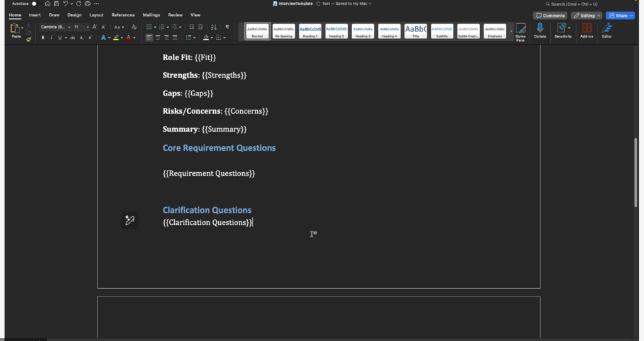Image resolution: width=644 pixels, height=341 pixels.
Task: Switch to the Insert tab
Action: pyautogui.click(x=35, y=14)
